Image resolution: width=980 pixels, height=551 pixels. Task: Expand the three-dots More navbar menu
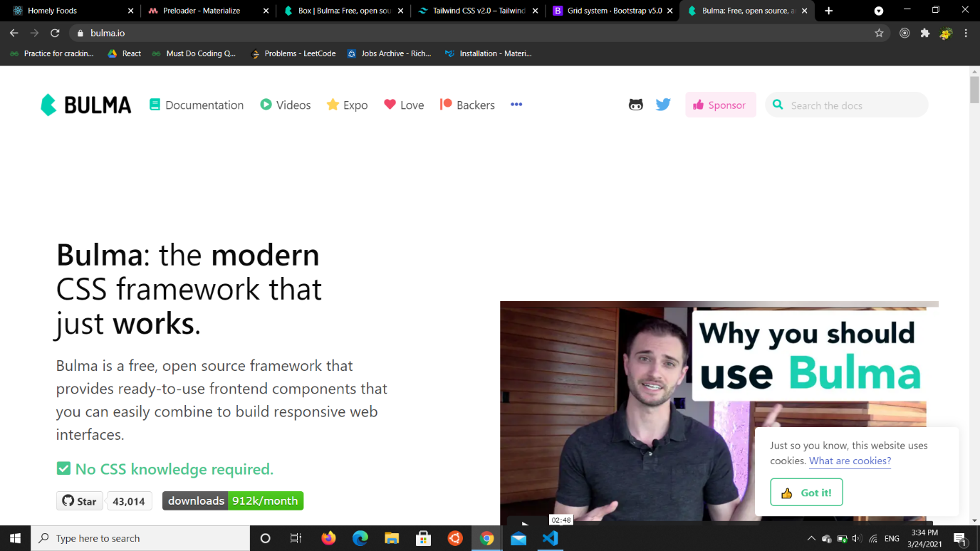[516, 105]
